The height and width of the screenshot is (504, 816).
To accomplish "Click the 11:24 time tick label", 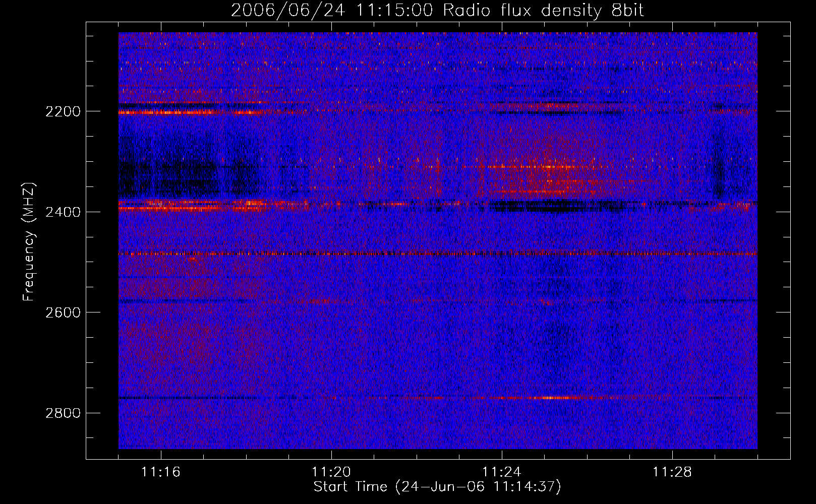I will pos(502,472).
